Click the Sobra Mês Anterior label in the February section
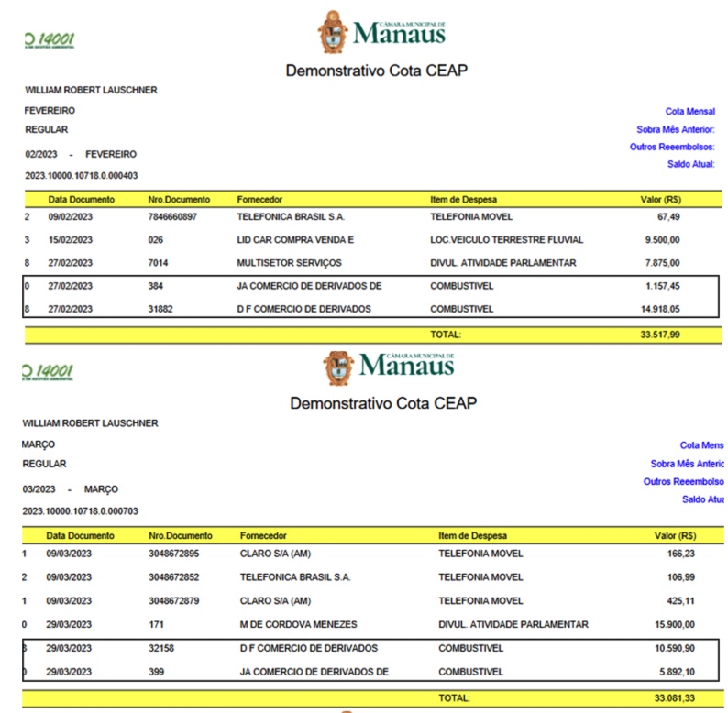The image size is (728, 713). (675, 130)
